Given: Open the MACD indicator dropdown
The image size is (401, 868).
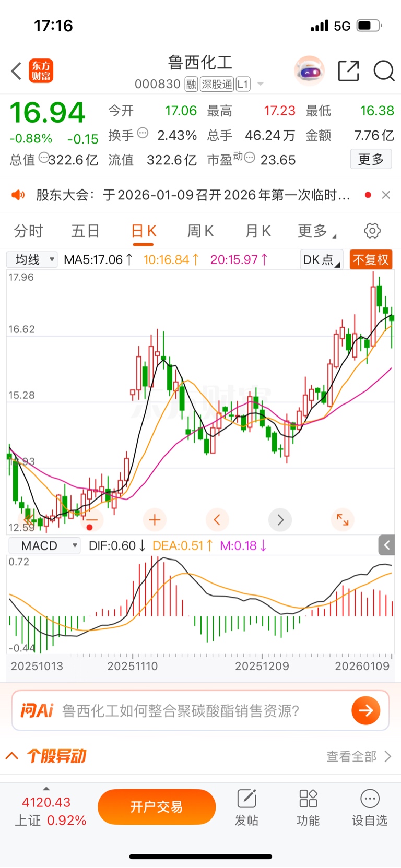Looking at the screenshot, I should [45, 545].
